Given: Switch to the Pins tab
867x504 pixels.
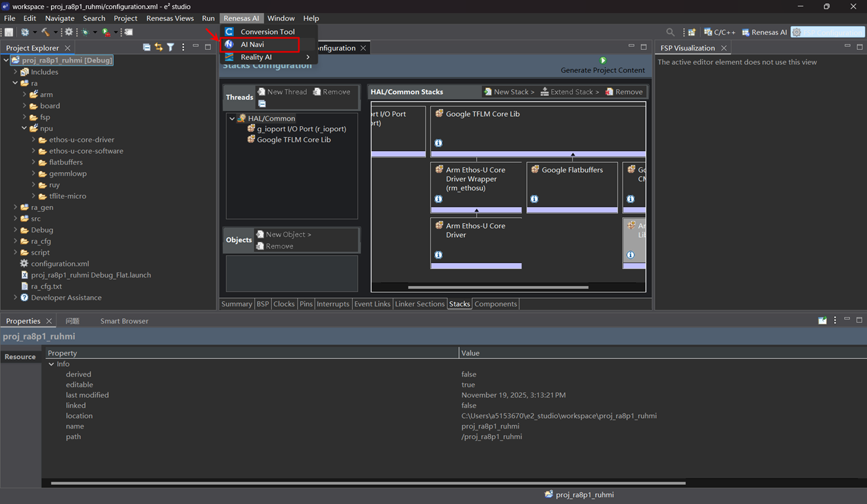Looking at the screenshot, I should (x=306, y=304).
